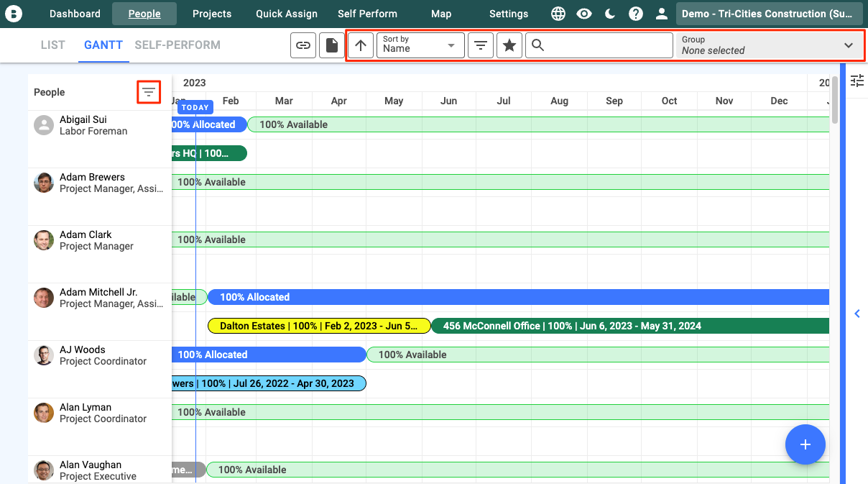Image resolution: width=868 pixels, height=484 pixels.
Task: Switch to the SELF-PERFORM tab
Action: point(177,45)
